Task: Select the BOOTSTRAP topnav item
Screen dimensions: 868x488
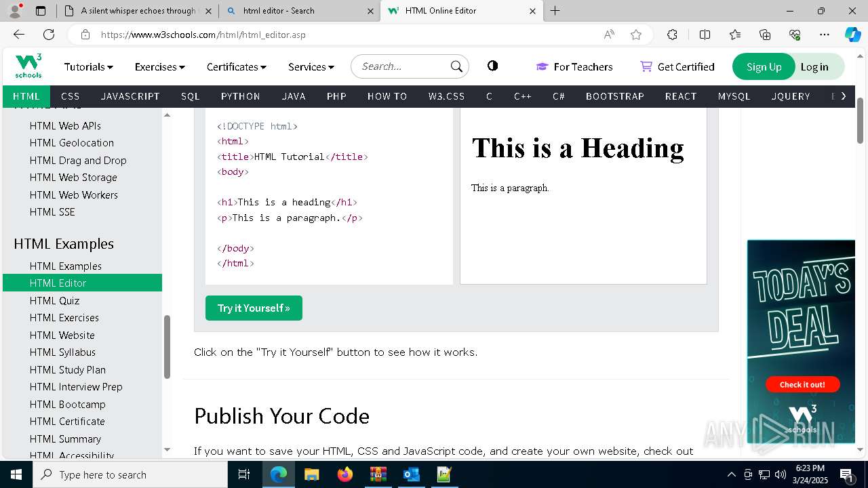Action: coord(615,96)
